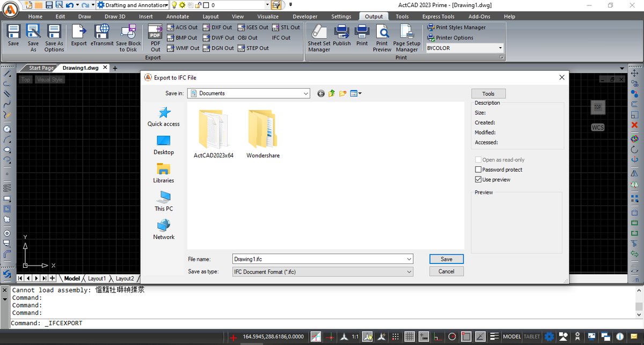This screenshot has width=644, height=345.
Task: Toggle lineweight display in status bar
Action: pyautogui.click(x=494, y=336)
